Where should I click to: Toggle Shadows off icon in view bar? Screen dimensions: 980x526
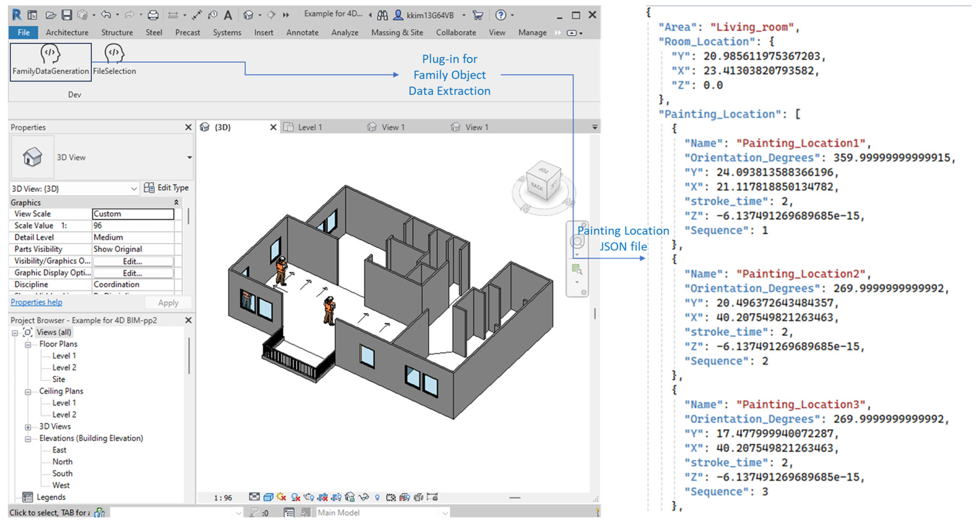296,497
